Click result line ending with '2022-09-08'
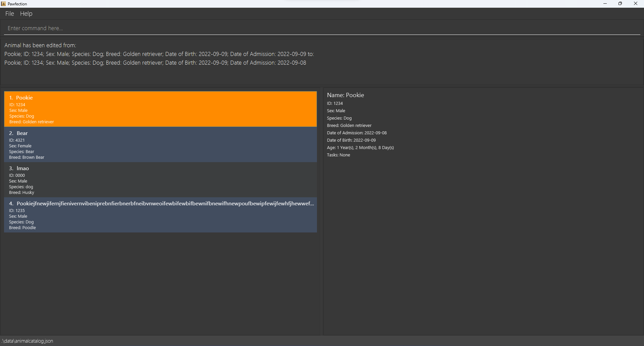The width and height of the screenshot is (644, 346). [155, 63]
